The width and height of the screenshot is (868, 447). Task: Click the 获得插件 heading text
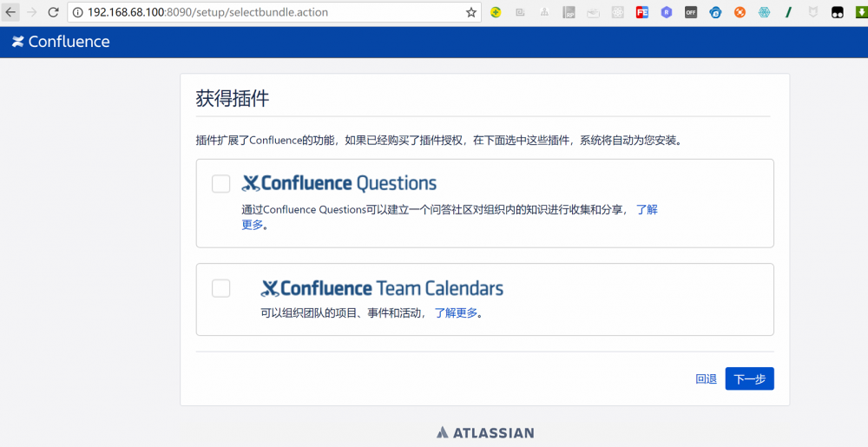(x=233, y=98)
